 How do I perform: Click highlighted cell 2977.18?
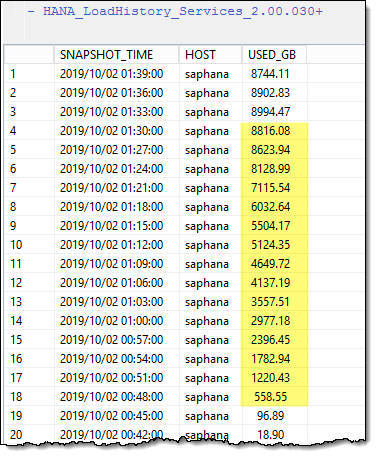[x=274, y=321]
